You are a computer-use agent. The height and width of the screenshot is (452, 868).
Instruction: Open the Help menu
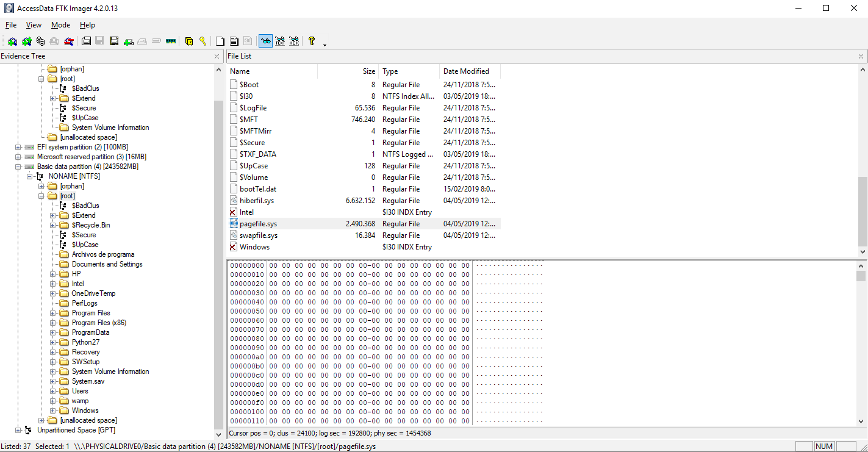pos(87,25)
